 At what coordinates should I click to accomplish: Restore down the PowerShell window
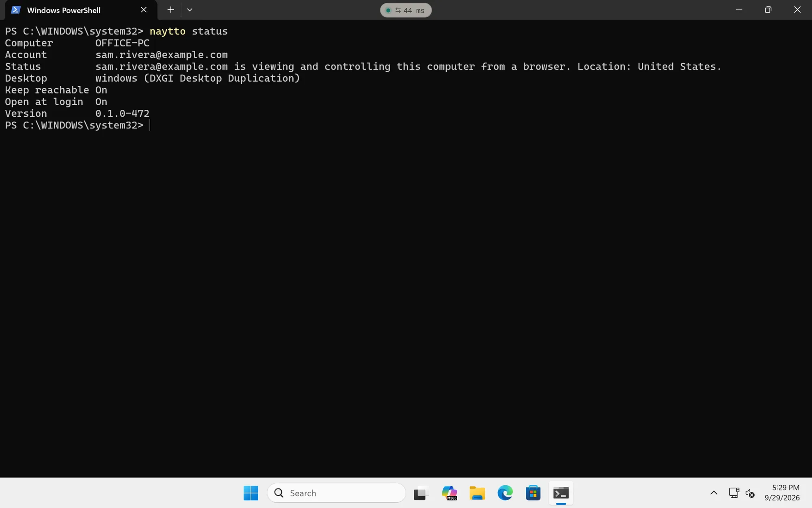click(x=768, y=10)
